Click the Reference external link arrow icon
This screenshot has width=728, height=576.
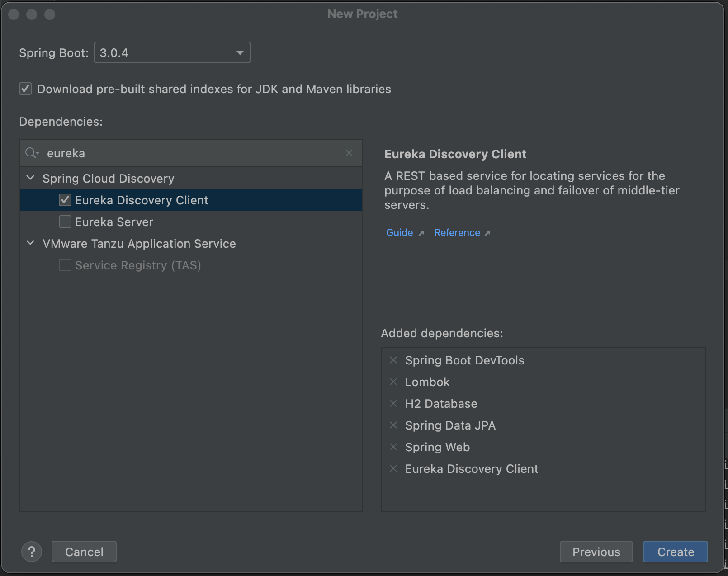487,233
